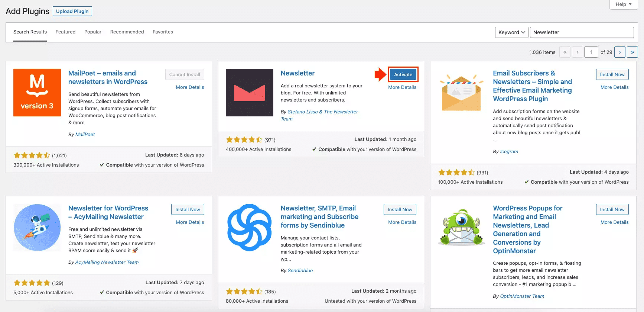
Task: Install the OptinMonster popups plugin
Action: click(x=612, y=209)
